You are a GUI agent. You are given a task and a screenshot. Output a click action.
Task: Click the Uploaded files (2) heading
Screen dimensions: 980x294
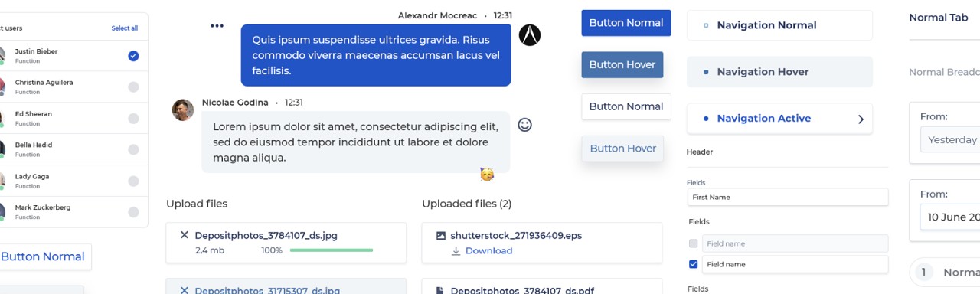click(x=466, y=204)
